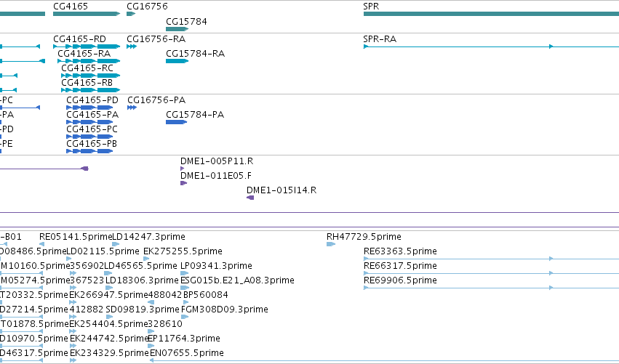This screenshot has width=619, height=364.
Task: Click the 367523 EST label
Action: coord(87,280)
